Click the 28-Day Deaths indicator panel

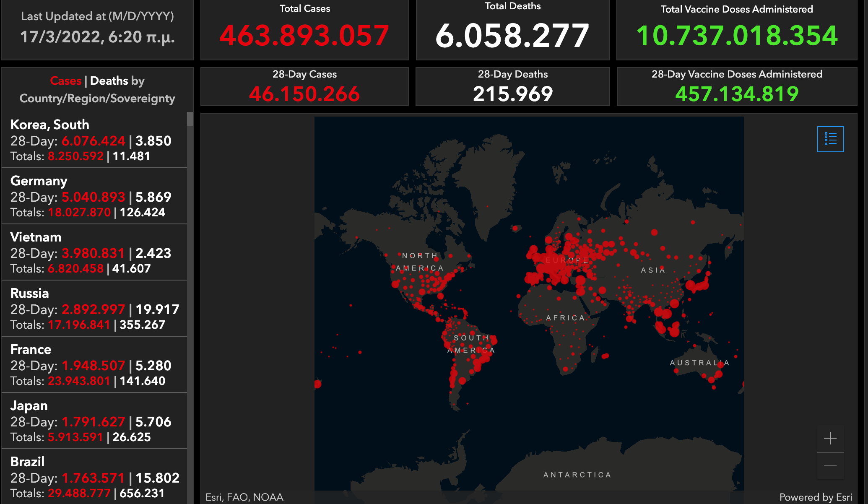coord(512,86)
